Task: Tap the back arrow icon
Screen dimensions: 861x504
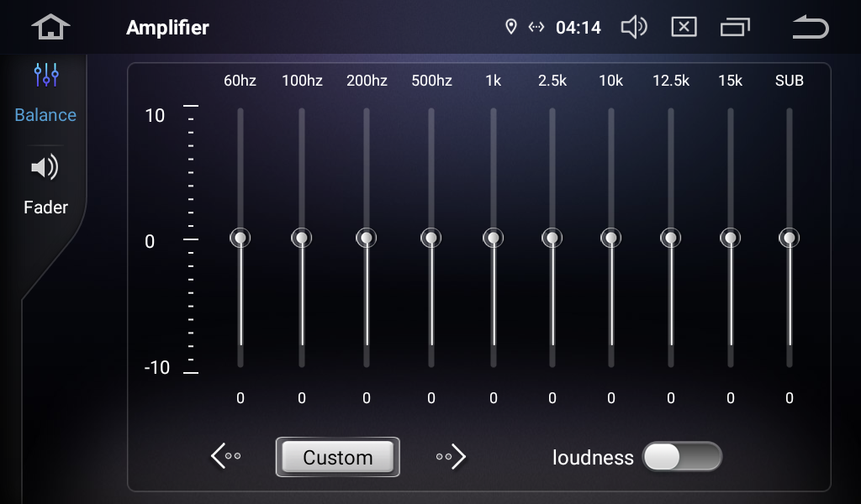Action: point(810,28)
